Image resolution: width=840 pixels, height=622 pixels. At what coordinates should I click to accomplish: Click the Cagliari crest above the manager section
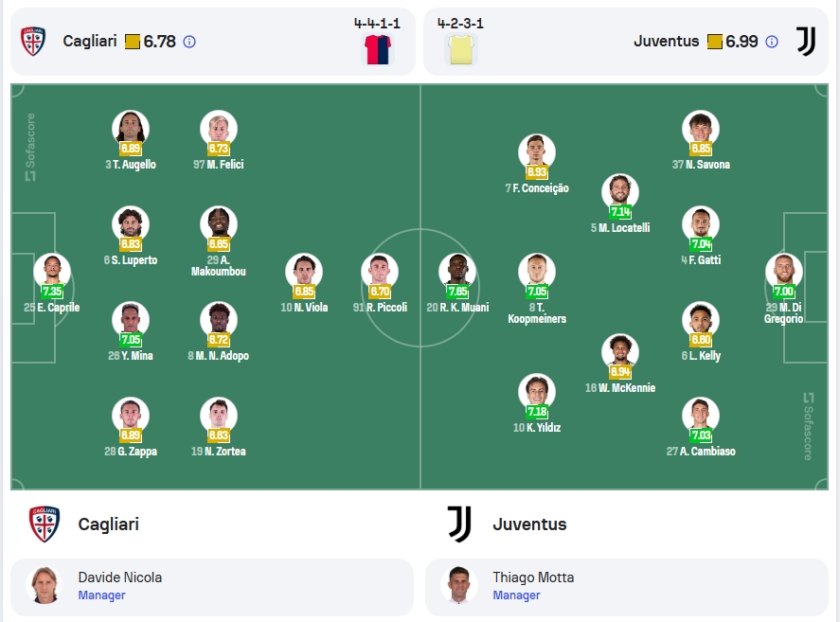point(45,524)
